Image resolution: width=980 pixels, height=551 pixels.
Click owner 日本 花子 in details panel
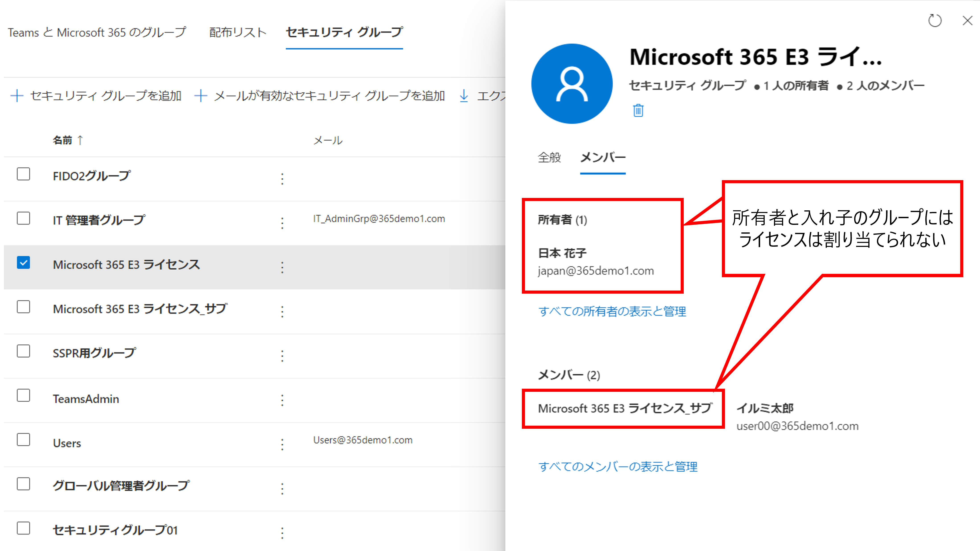tap(562, 253)
